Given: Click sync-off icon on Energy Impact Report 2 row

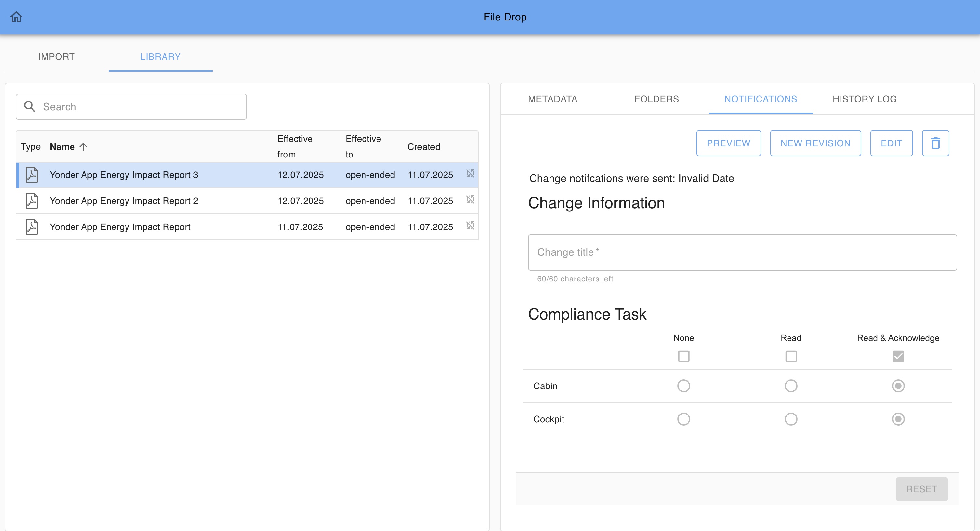Looking at the screenshot, I should tap(470, 199).
